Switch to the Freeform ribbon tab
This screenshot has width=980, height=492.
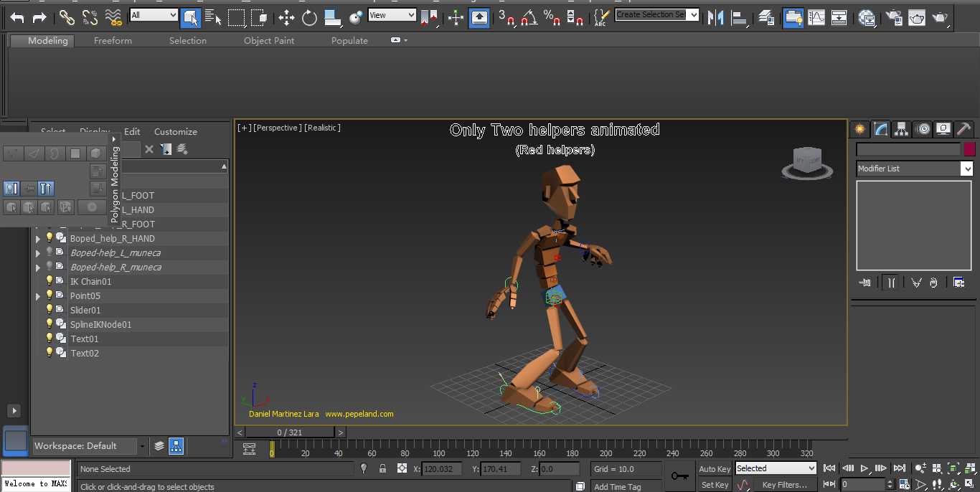click(x=113, y=41)
